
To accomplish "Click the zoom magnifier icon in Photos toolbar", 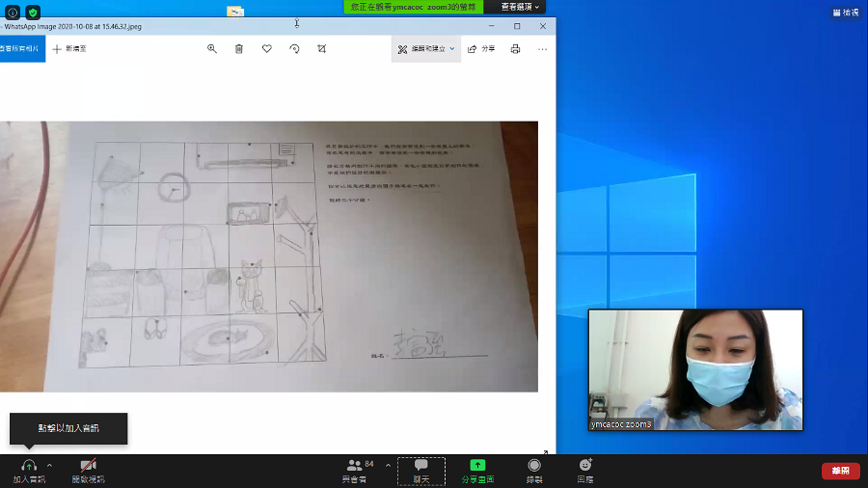I will coord(212,48).
